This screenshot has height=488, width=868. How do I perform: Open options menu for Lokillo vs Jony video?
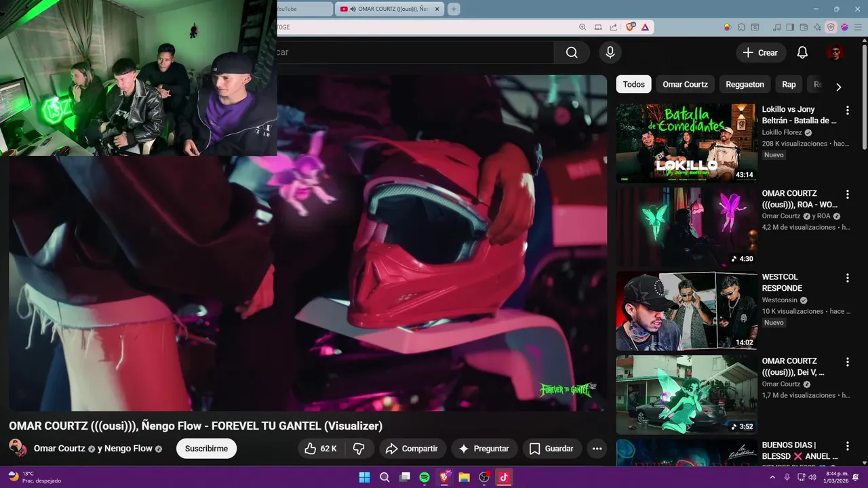tap(847, 110)
